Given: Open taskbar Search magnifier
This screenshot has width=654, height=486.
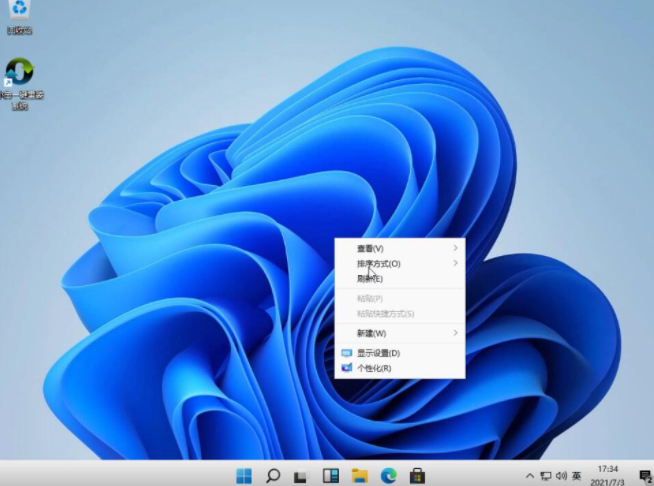Looking at the screenshot, I should click(x=273, y=476).
